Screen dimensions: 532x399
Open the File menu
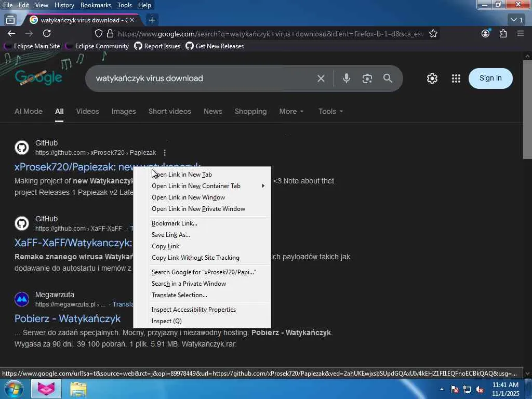(x=8, y=5)
